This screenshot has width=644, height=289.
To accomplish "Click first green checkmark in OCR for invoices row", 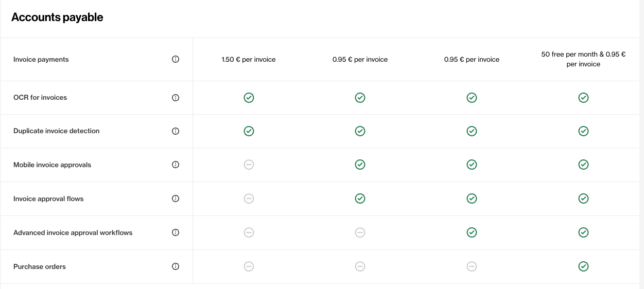I will coord(249,98).
